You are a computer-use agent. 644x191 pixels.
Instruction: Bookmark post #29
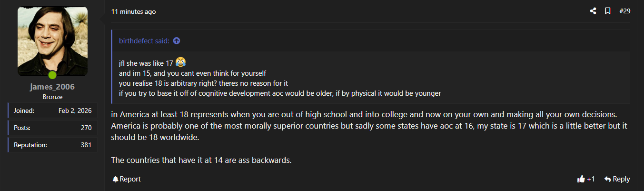pyautogui.click(x=608, y=11)
